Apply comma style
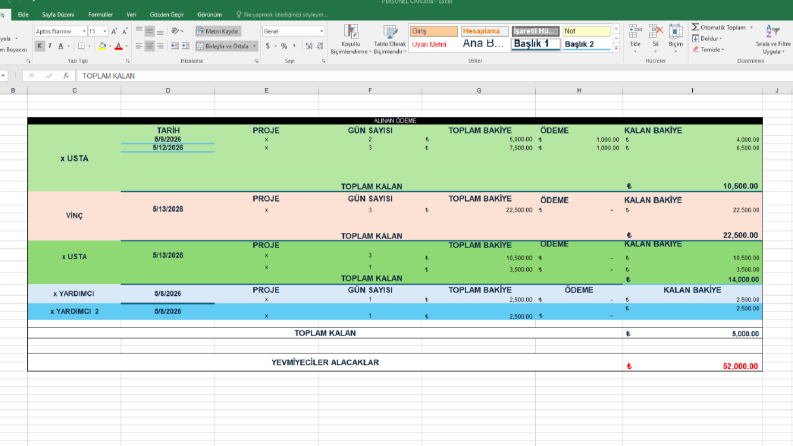This screenshot has width=793, height=446. coord(294,46)
